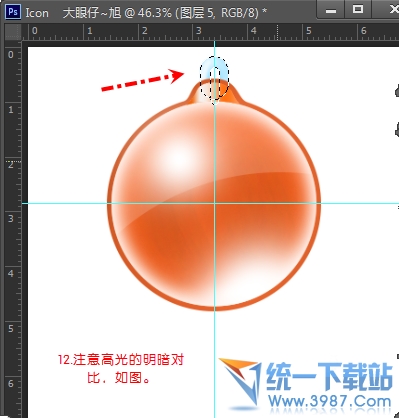Click inside the selected blue hook loop on the ornament

[x=214, y=79]
